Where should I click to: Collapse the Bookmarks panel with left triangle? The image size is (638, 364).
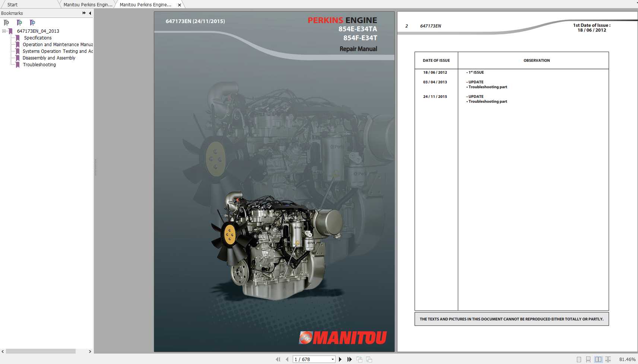[90, 13]
